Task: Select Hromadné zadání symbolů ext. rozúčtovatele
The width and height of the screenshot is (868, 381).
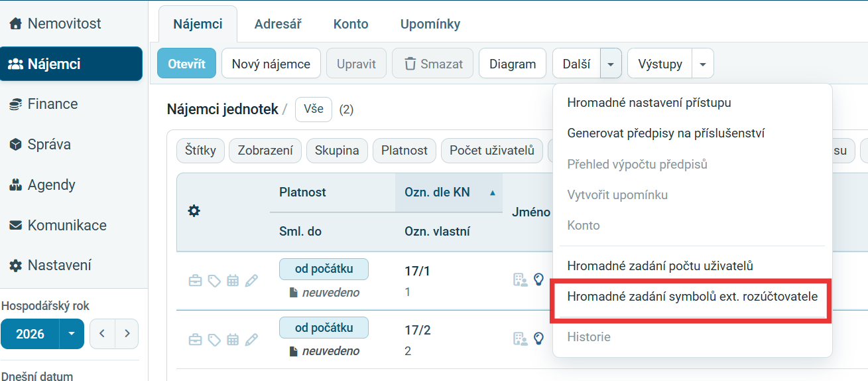Action: click(692, 297)
